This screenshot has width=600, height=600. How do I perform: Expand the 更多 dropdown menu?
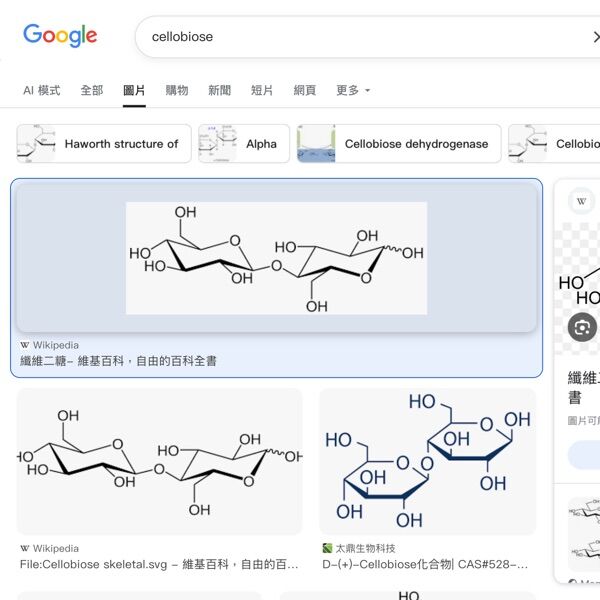[x=353, y=90]
